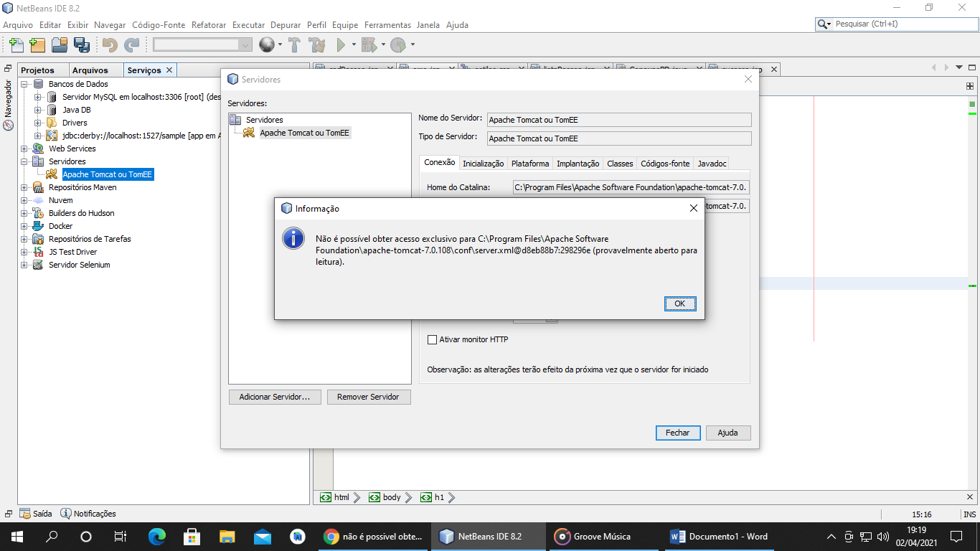
Task: Click the Run Project green arrow
Action: 341,45
